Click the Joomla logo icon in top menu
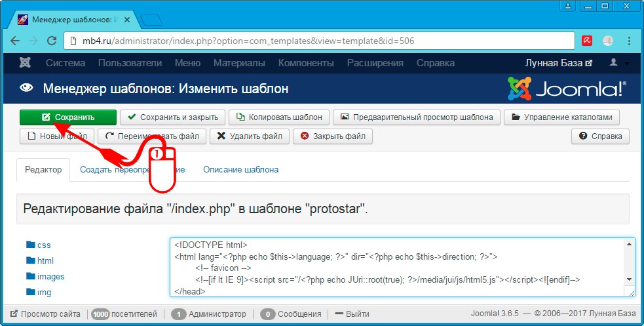The image size is (644, 326). click(x=25, y=63)
